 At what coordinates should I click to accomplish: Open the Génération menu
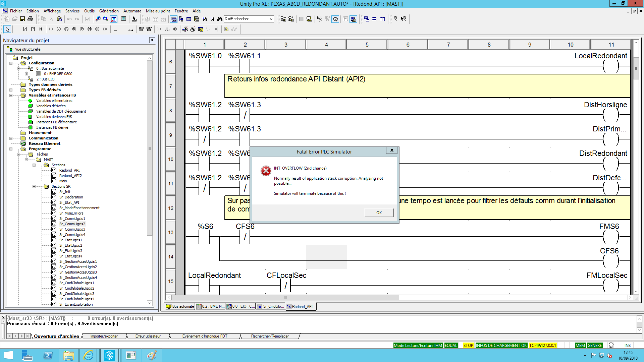109,11
